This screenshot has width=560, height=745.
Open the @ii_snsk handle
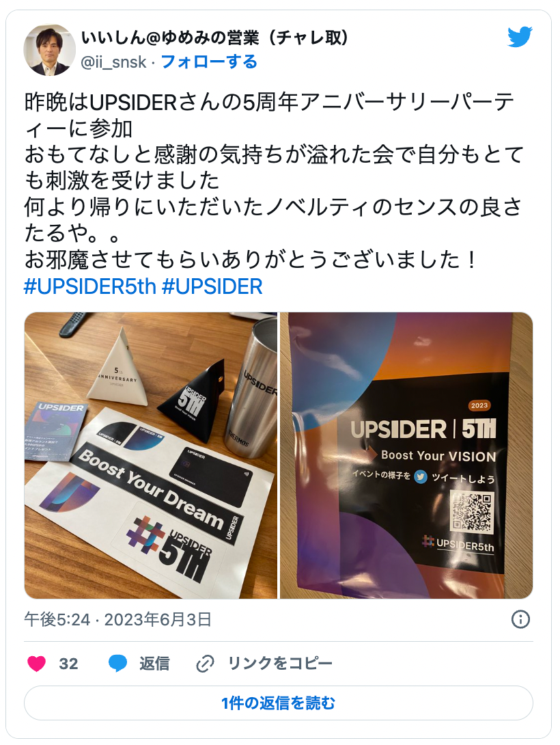tap(113, 62)
